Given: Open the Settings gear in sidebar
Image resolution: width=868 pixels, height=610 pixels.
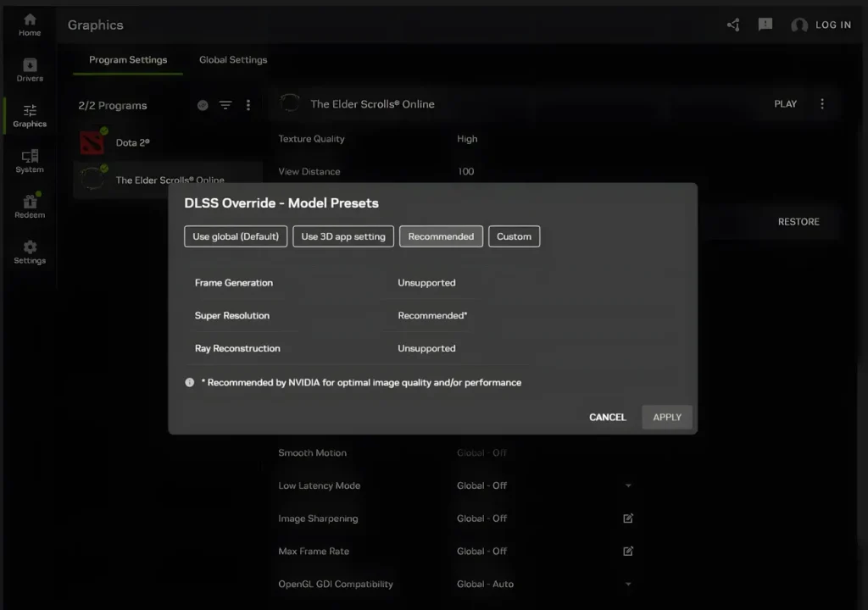Looking at the screenshot, I should coord(29,252).
